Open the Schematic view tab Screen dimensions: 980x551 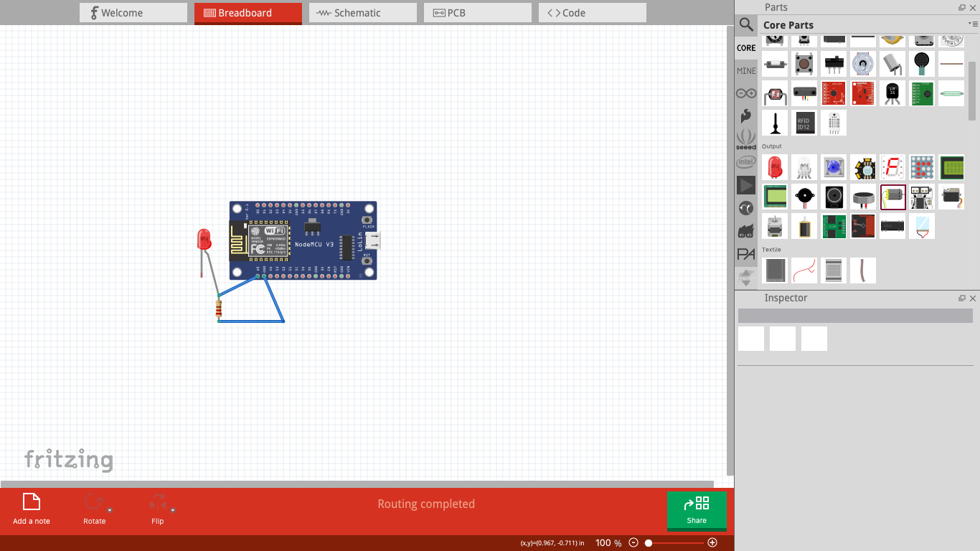363,13
